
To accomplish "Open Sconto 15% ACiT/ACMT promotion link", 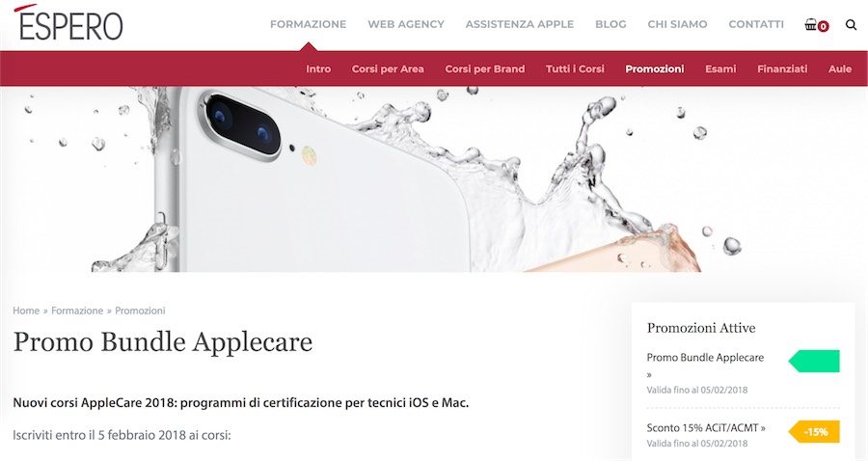I will (706, 428).
